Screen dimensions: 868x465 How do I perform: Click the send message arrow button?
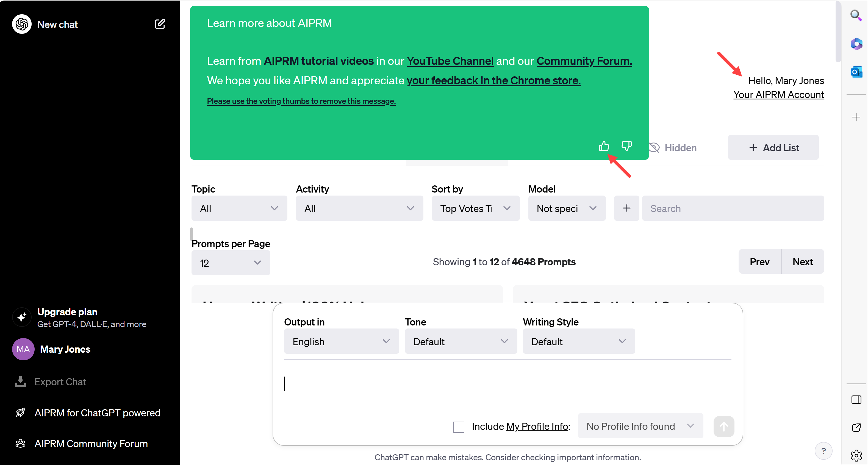724,427
